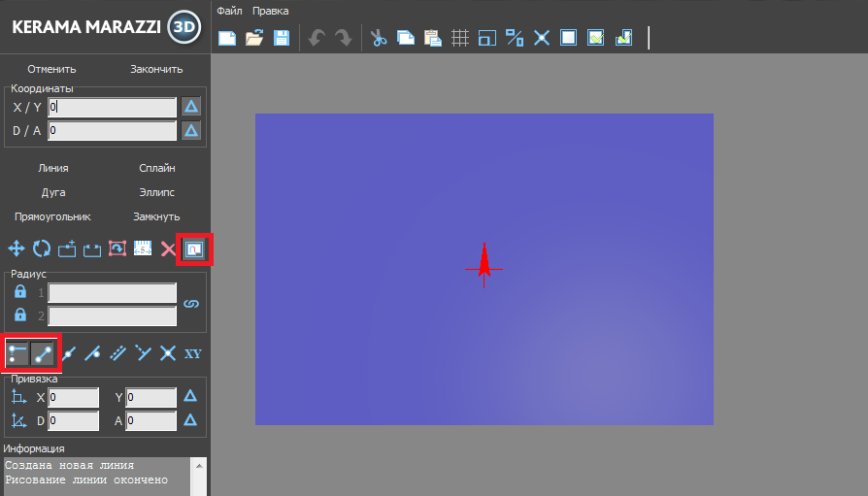Click the XY snap icon
Viewport: 868px width, 496px height.
click(192, 353)
